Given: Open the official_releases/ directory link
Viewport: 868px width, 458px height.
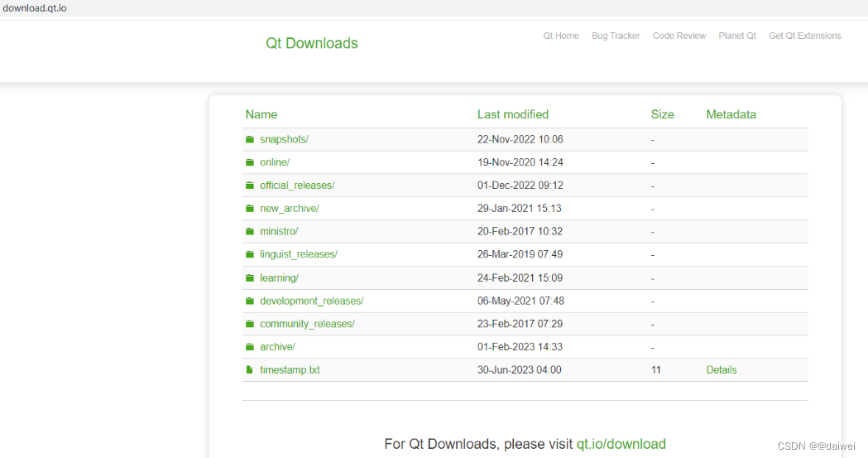Looking at the screenshot, I should pyautogui.click(x=297, y=186).
